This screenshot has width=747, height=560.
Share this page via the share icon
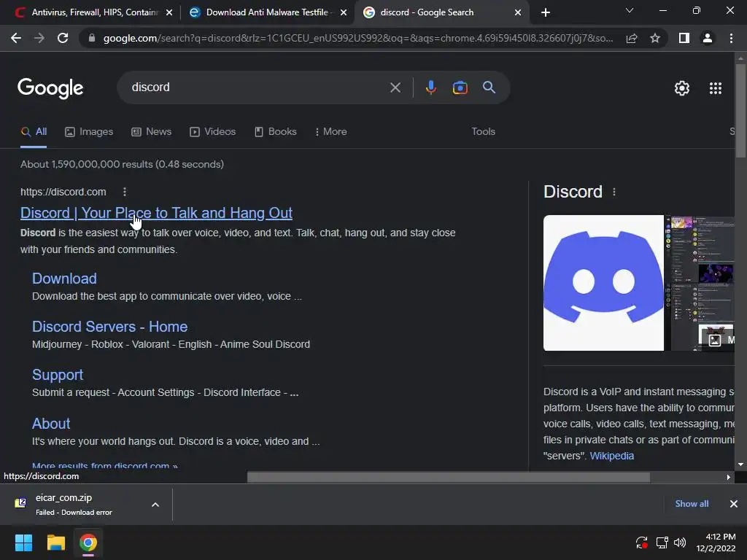coord(632,38)
